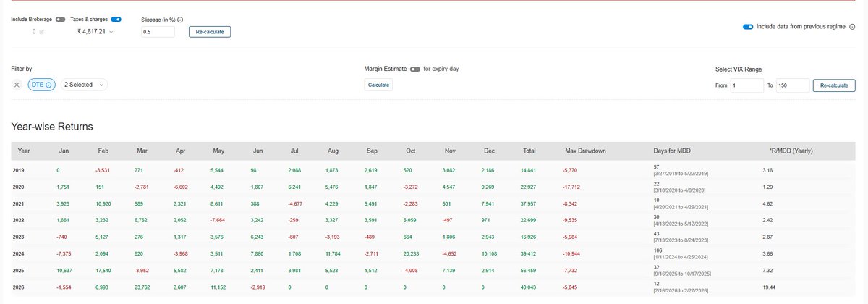Screen dimensions: 868x304
Task: Expand the ₹ 4,617.21 taxes breakdown chevron
Action: coord(111,32)
